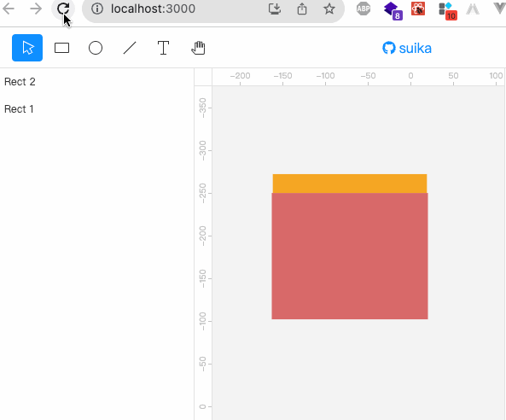The height and width of the screenshot is (420, 506).
Task: Activate the line drawing tool
Action: 130,48
